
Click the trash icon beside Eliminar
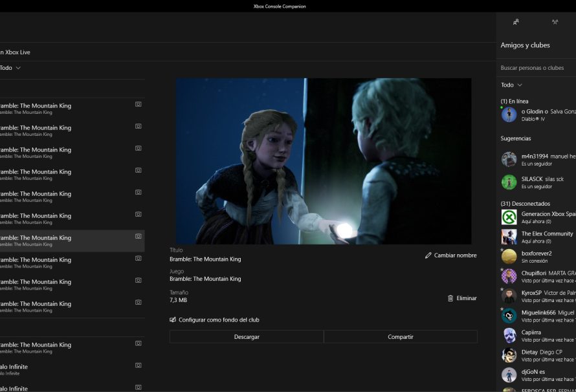[451, 298]
